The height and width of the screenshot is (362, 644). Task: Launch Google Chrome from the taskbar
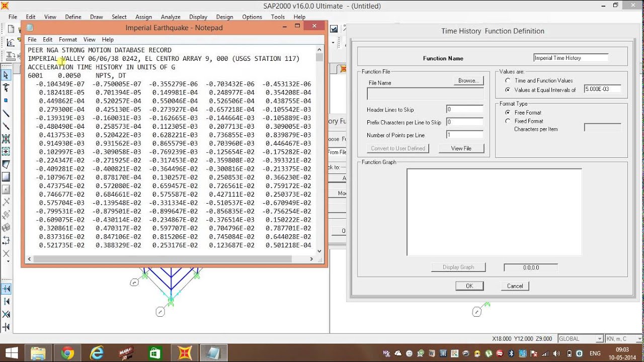pos(68,353)
